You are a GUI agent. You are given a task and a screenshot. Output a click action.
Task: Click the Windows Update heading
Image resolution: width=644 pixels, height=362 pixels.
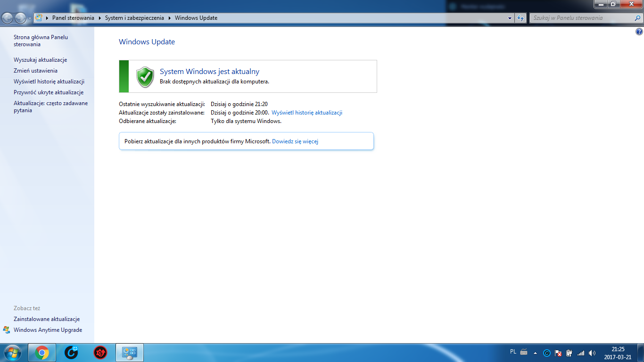point(147,42)
